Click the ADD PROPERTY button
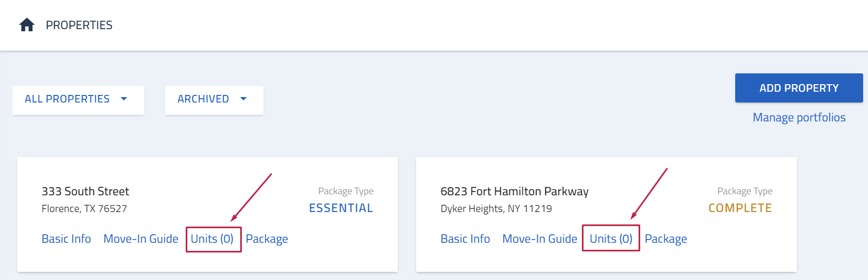The width and height of the screenshot is (868, 280). (799, 88)
